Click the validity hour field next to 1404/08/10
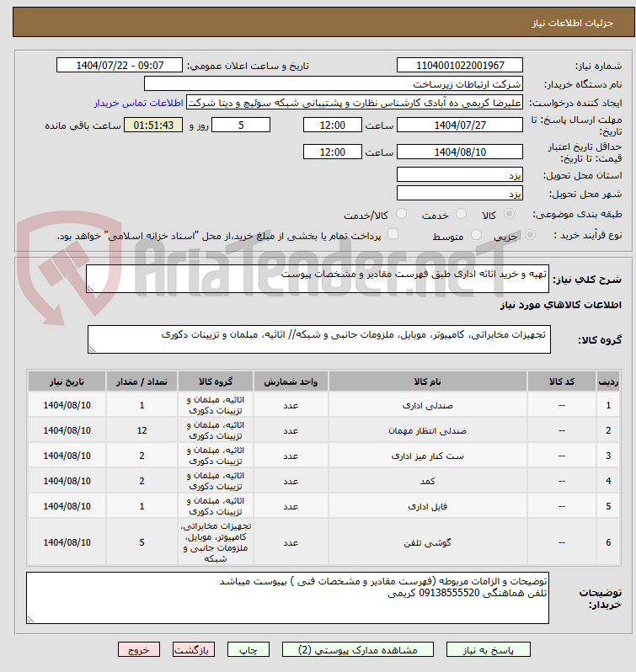 click(333, 152)
